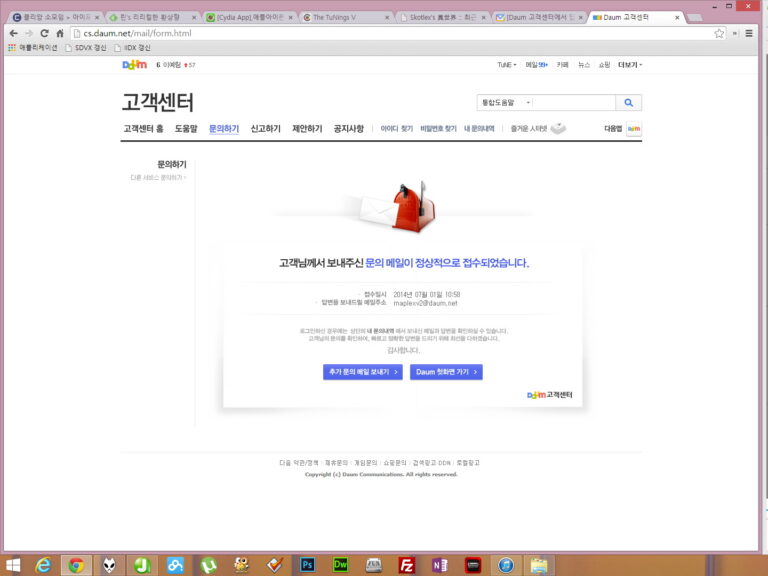Screen dimensions: 768x576
Task: Open the 쇼핑 link in the top bar
Action: 604,65
